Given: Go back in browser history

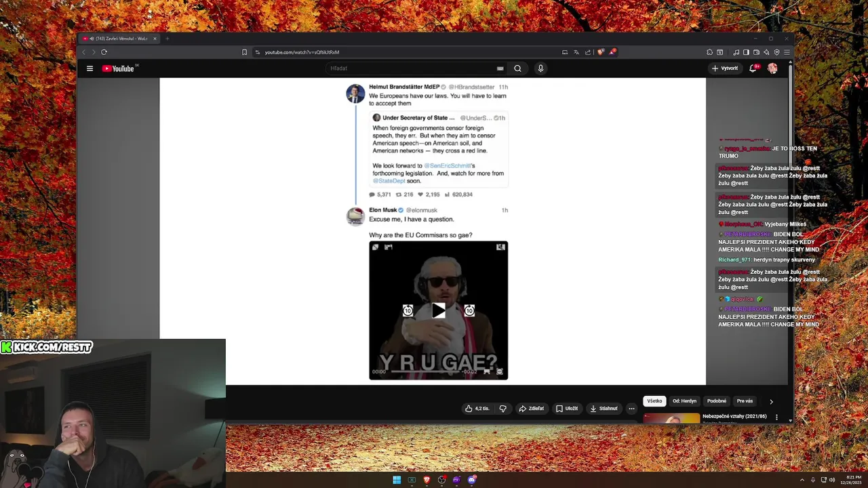Looking at the screenshot, I should pos(84,52).
